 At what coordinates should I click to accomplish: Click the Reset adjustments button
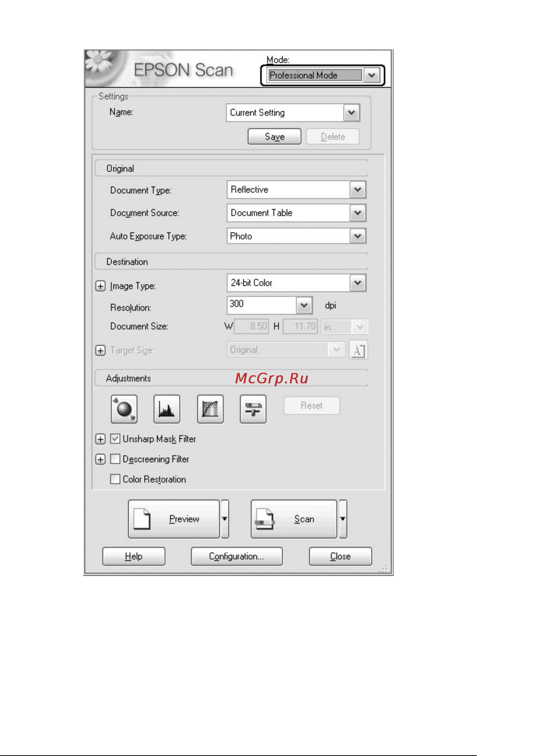312,406
